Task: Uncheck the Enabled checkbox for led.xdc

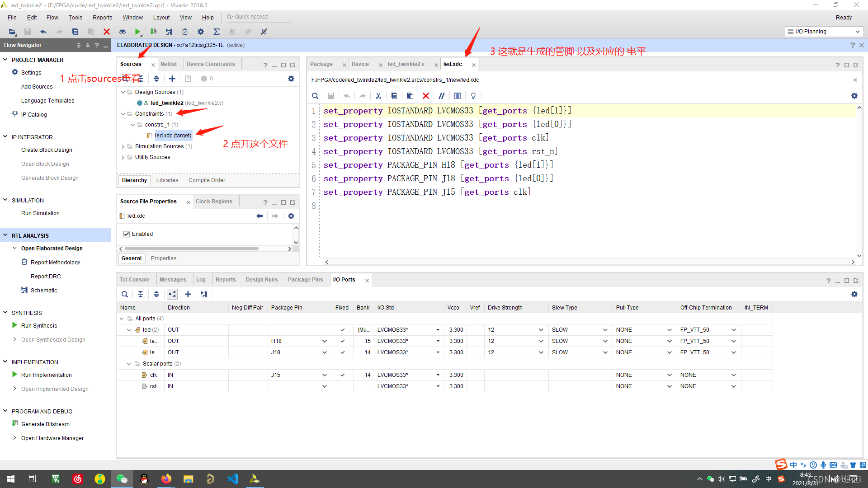Action: tap(127, 234)
